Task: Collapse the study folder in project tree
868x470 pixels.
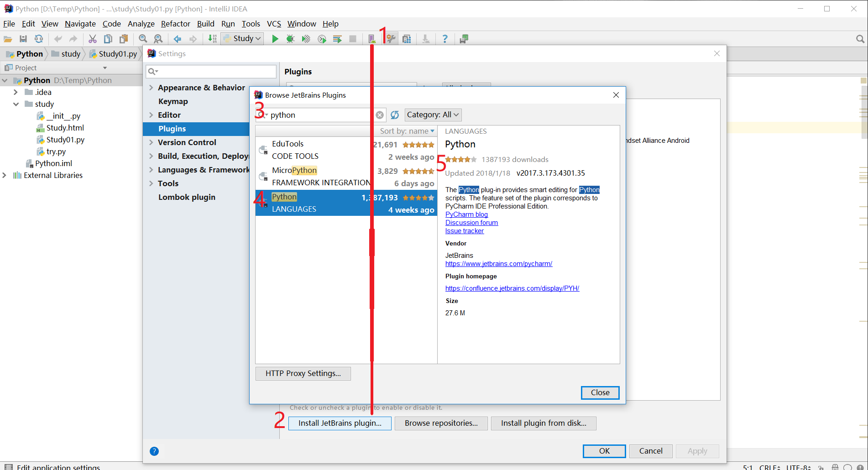Action: (16, 104)
